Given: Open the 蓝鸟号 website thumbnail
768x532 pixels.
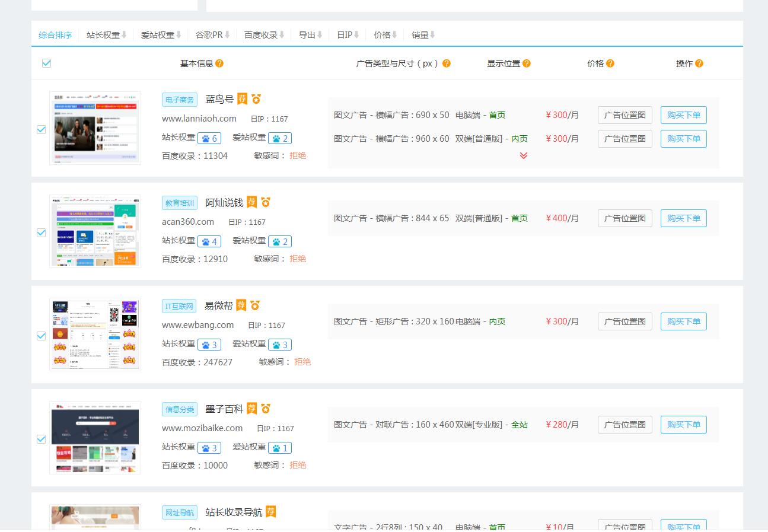Looking at the screenshot, I should pos(95,128).
